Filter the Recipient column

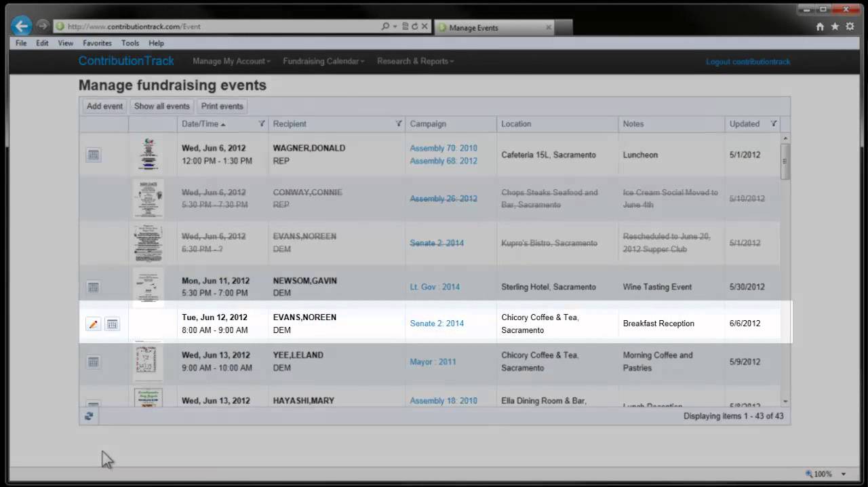(399, 123)
